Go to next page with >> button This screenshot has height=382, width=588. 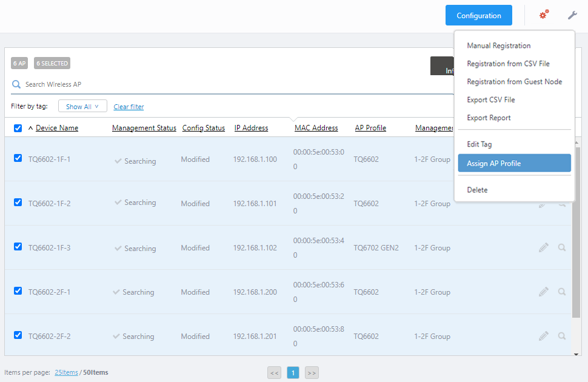tap(312, 373)
